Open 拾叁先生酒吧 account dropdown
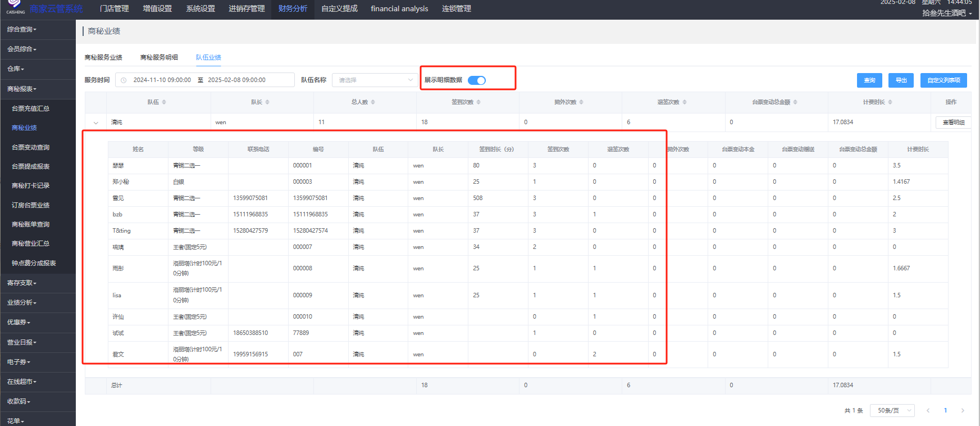The width and height of the screenshot is (980, 426). coord(947,13)
